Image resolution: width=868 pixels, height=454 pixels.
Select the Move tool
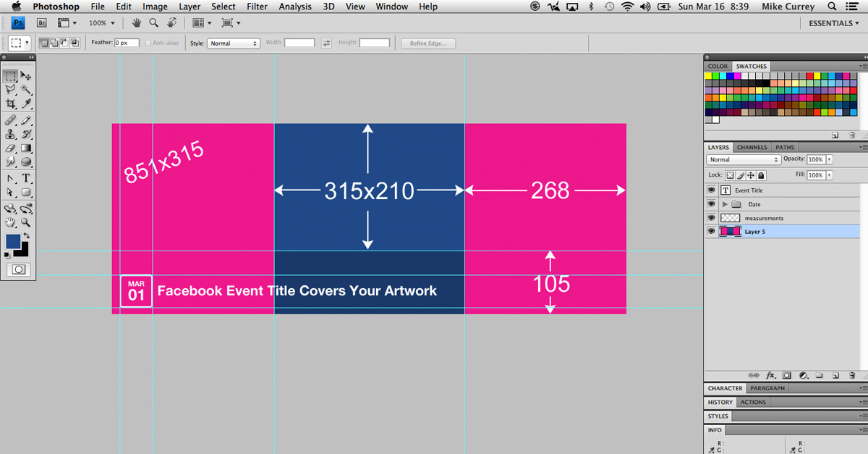click(x=26, y=76)
